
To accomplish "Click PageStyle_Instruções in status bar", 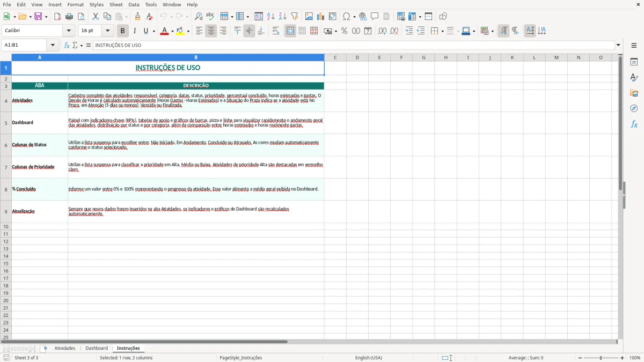I will tap(241, 358).
